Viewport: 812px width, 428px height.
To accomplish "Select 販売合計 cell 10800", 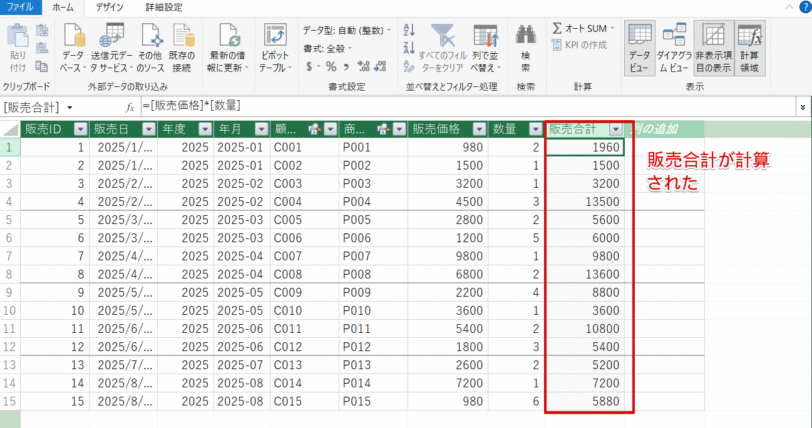I will [x=585, y=329].
